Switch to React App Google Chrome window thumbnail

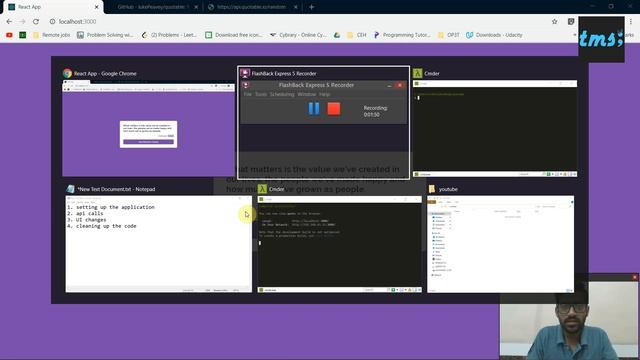149,128
